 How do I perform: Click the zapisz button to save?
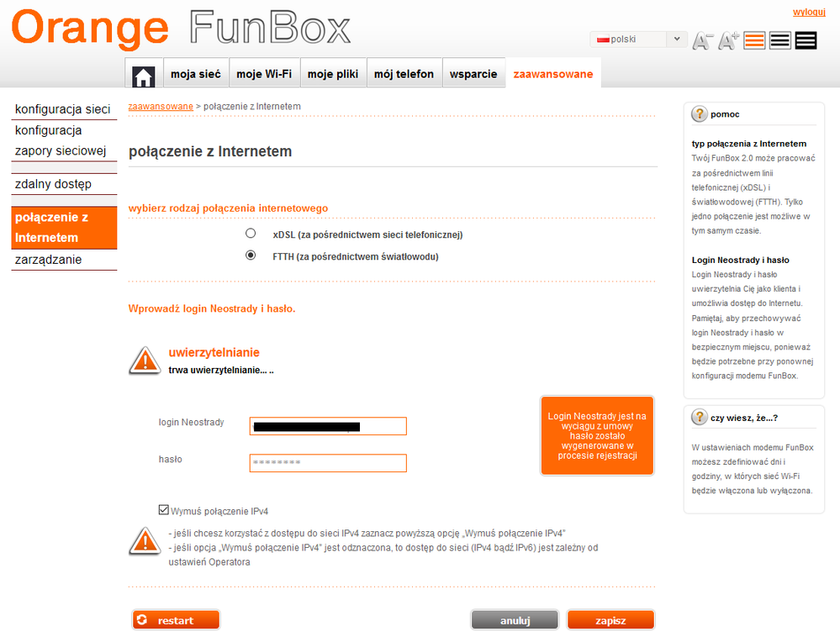pos(610,619)
